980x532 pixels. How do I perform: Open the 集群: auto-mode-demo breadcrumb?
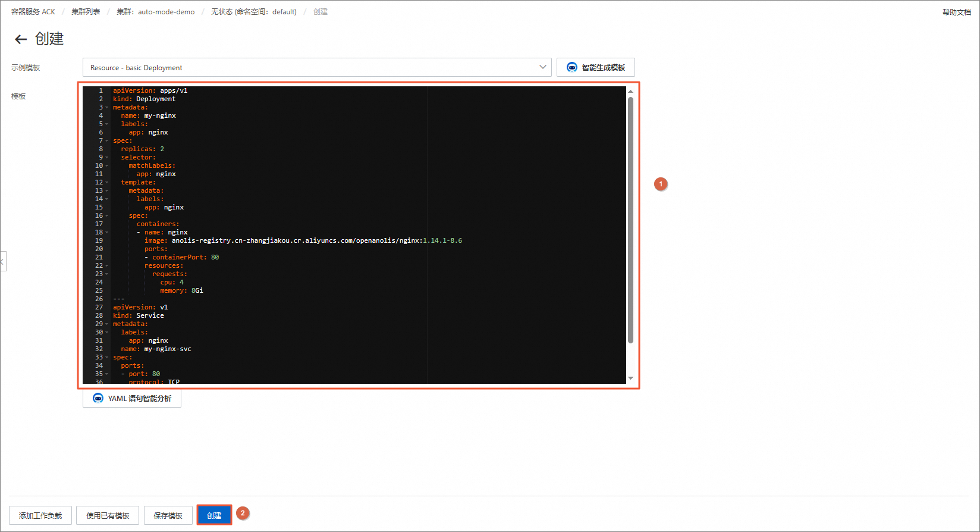coord(155,12)
